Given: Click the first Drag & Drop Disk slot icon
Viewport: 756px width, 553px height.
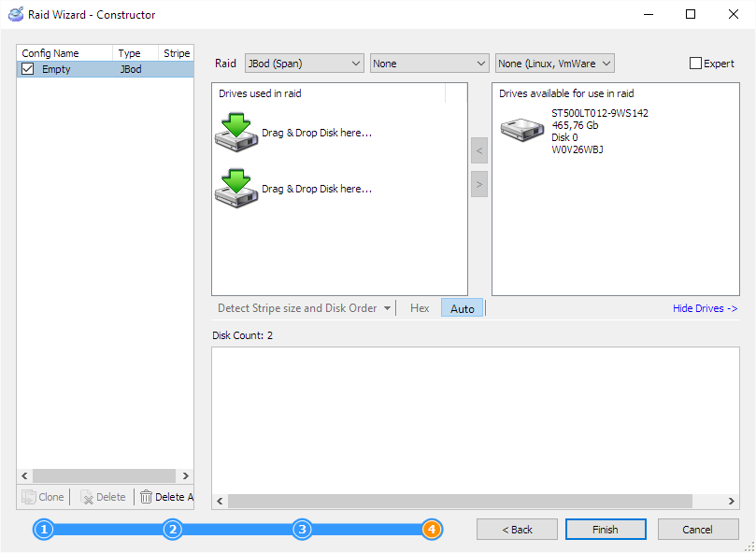Looking at the screenshot, I should (x=236, y=133).
